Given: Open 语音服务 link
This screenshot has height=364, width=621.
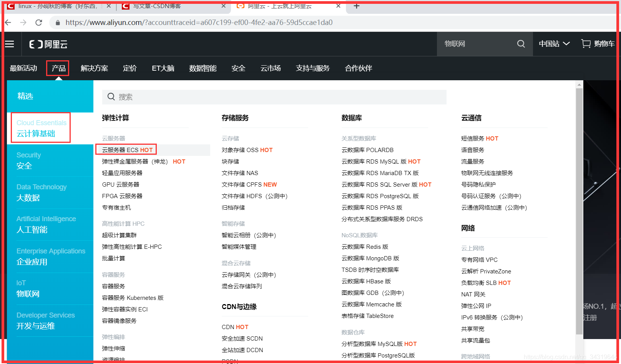Looking at the screenshot, I should click(x=473, y=150).
